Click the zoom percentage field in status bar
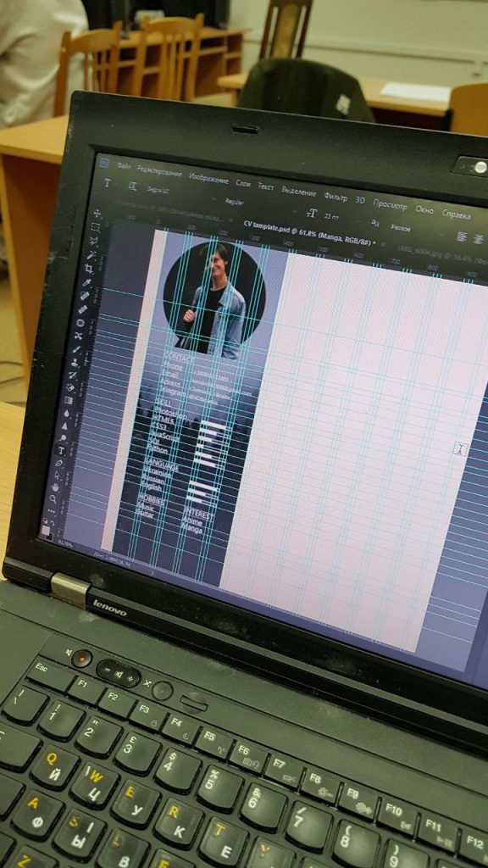The width and height of the screenshot is (488, 868). coord(65,543)
